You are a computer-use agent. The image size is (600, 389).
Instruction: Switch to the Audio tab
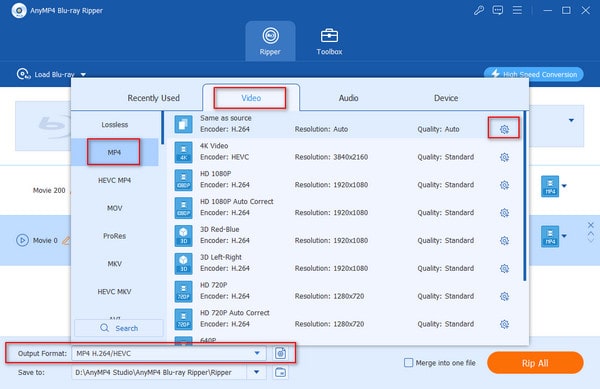point(348,98)
